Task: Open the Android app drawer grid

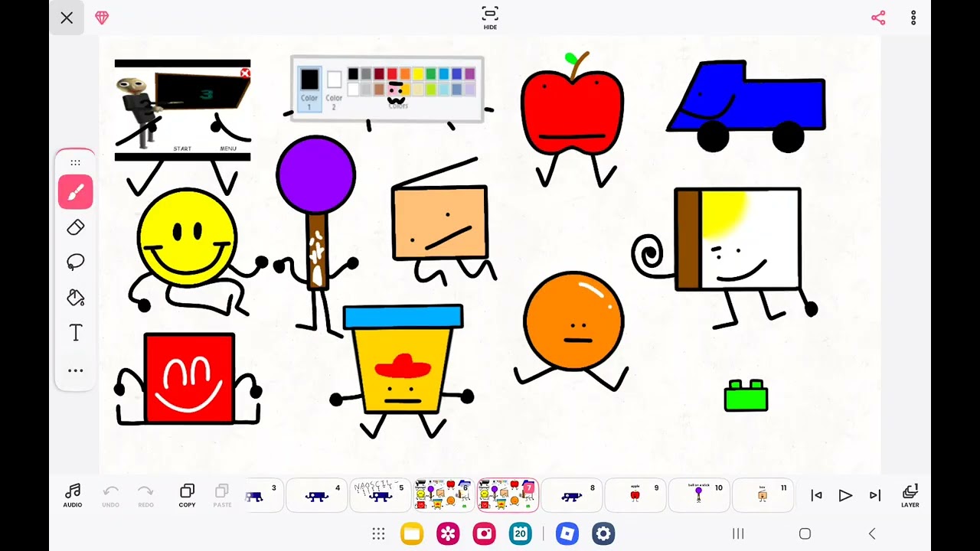Action: coord(378,533)
